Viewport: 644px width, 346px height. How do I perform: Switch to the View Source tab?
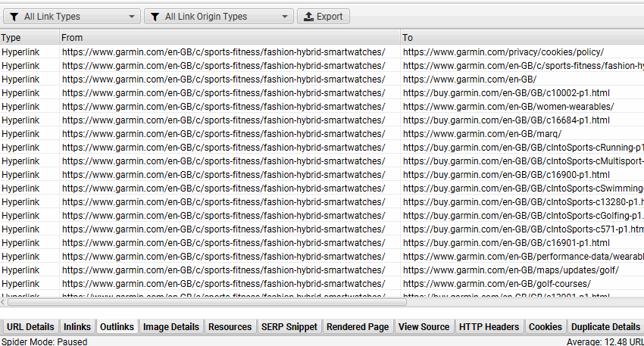tap(424, 326)
